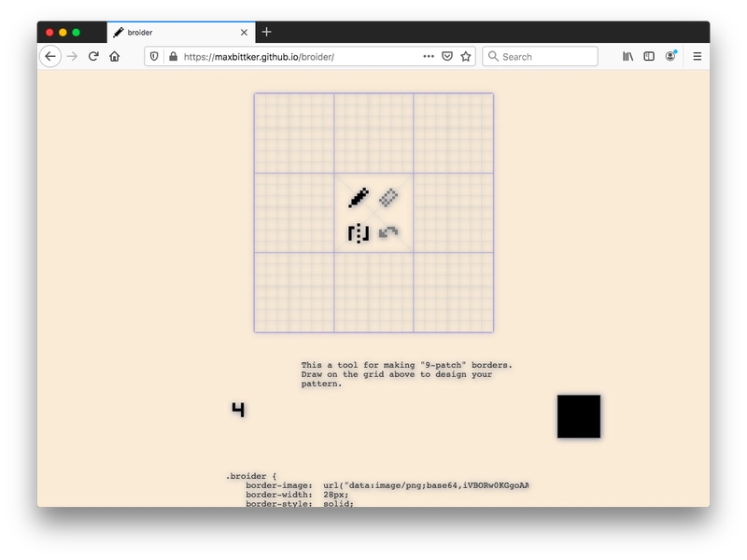Close the broider tab
The image size is (747, 560).
coord(244,33)
